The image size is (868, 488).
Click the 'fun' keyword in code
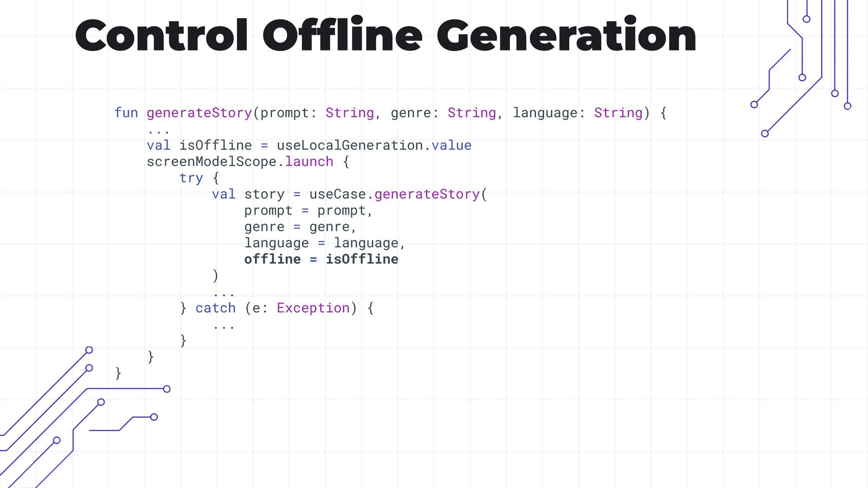[x=126, y=113]
